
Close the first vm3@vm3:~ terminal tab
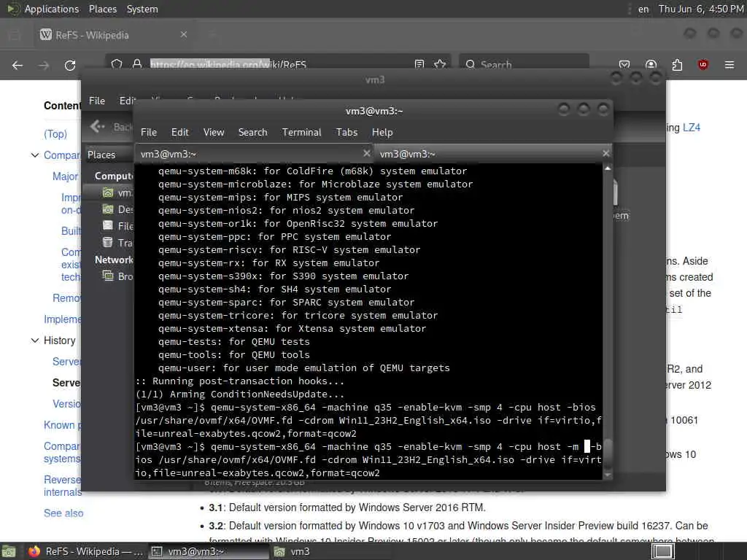(366, 153)
